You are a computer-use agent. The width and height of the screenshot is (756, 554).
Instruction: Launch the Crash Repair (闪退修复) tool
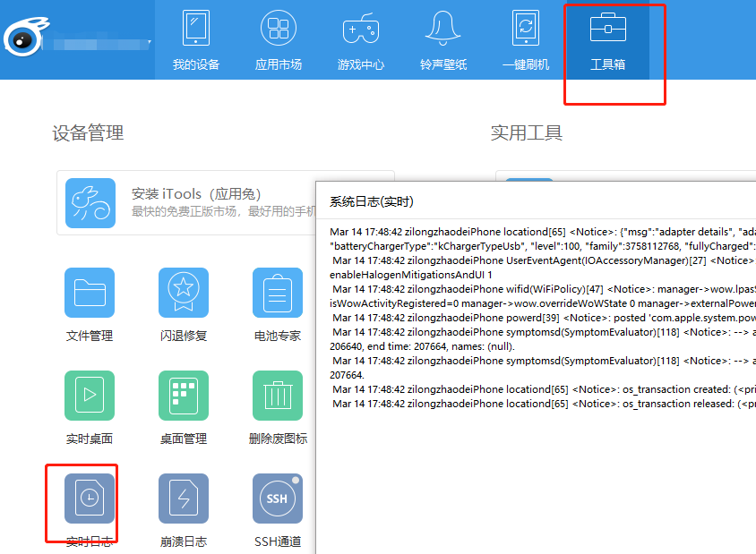pyautogui.click(x=184, y=293)
